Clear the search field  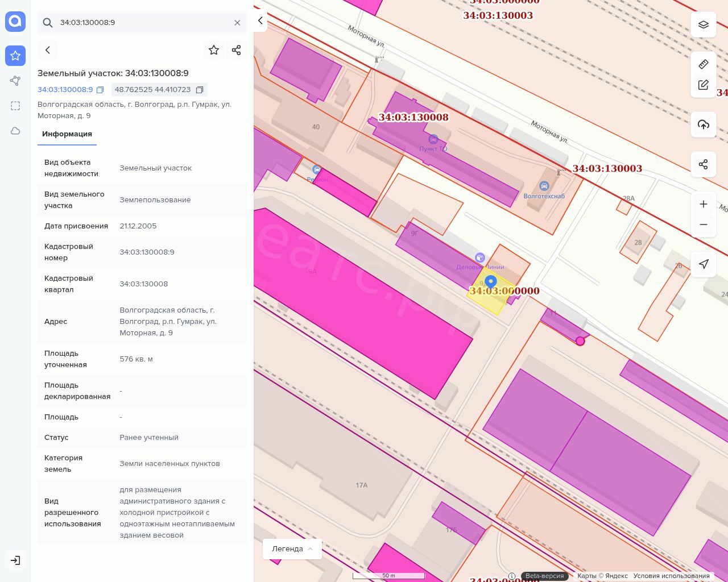(237, 23)
